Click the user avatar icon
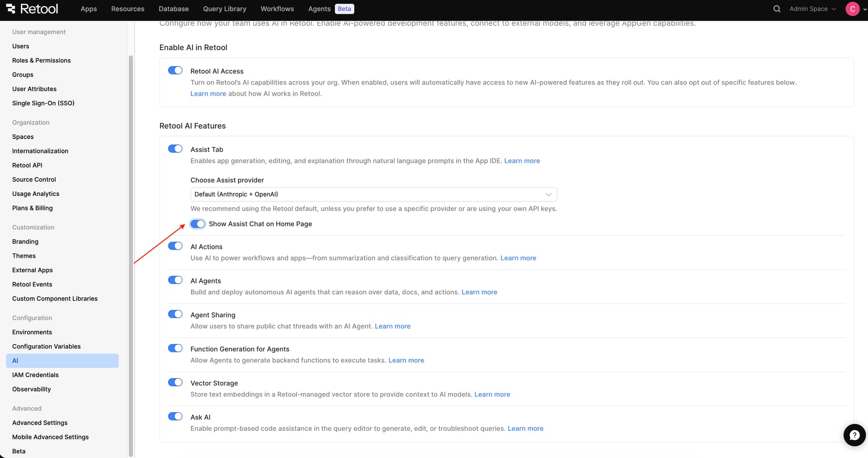Screen dimensions: 868x458 852,9
